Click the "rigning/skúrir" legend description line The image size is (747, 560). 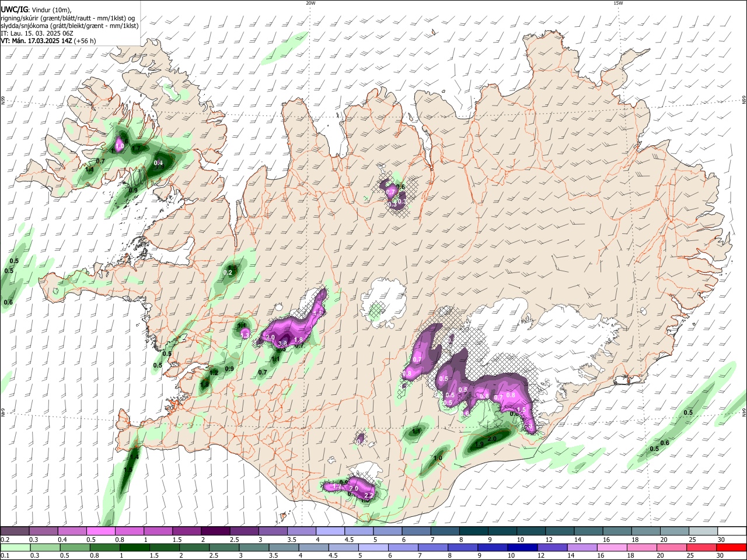(68, 18)
